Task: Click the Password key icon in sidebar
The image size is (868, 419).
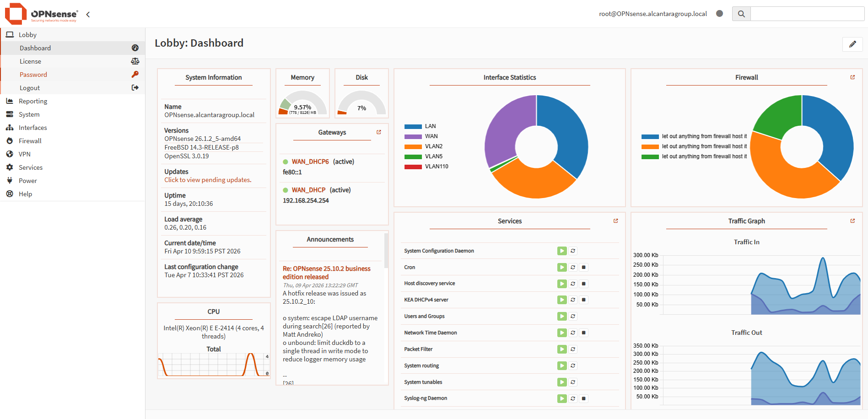Action: click(135, 74)
